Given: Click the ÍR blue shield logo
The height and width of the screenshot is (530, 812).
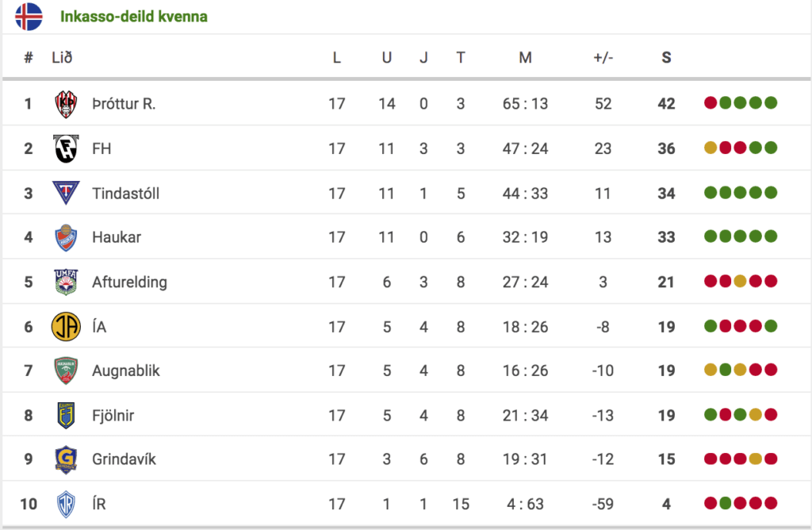Looking at the screenshot, I should tap(66, 504).
